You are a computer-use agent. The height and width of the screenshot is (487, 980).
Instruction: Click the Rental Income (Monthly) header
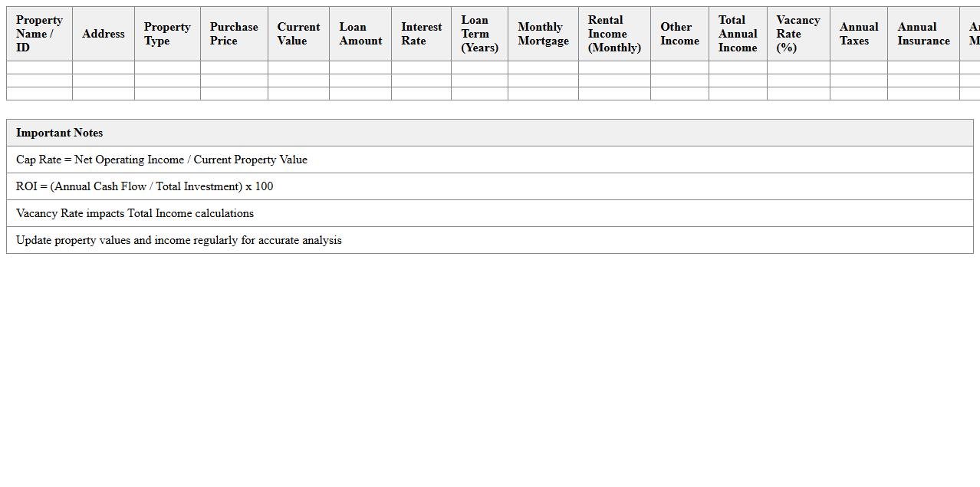coord(613,33)
